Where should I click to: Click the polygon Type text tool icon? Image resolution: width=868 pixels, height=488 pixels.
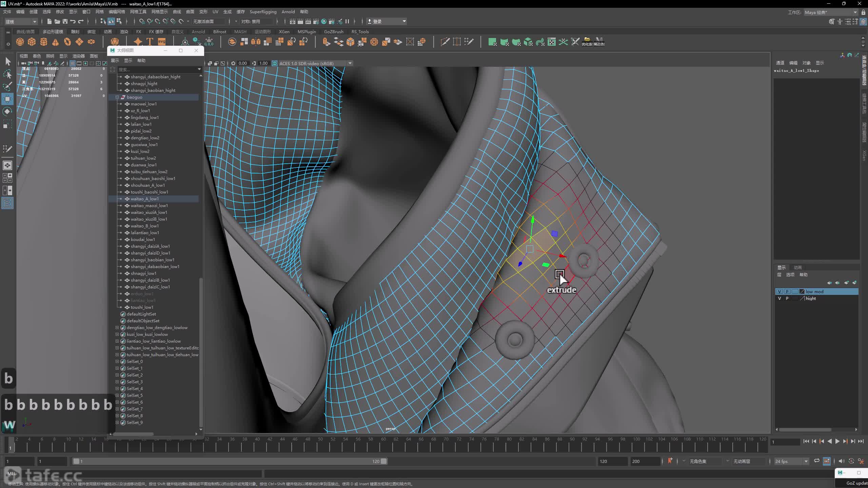pos(150,42)
